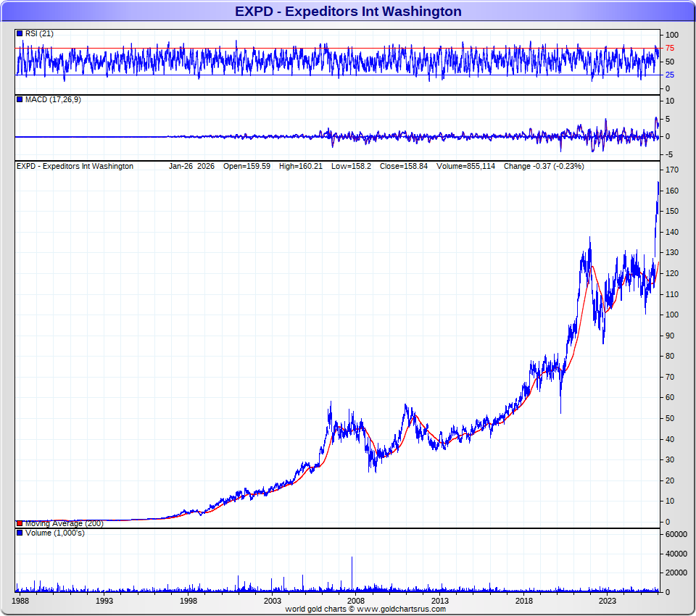696x616 pixels.
Task: Click the chart title EXPD - Expeditors Int Washington
Action: [348, 12]
